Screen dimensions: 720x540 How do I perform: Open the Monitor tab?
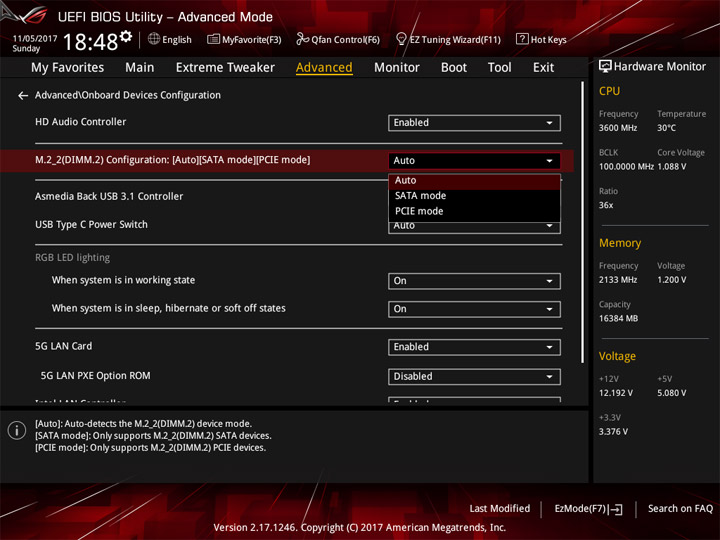tap(397, 68)
